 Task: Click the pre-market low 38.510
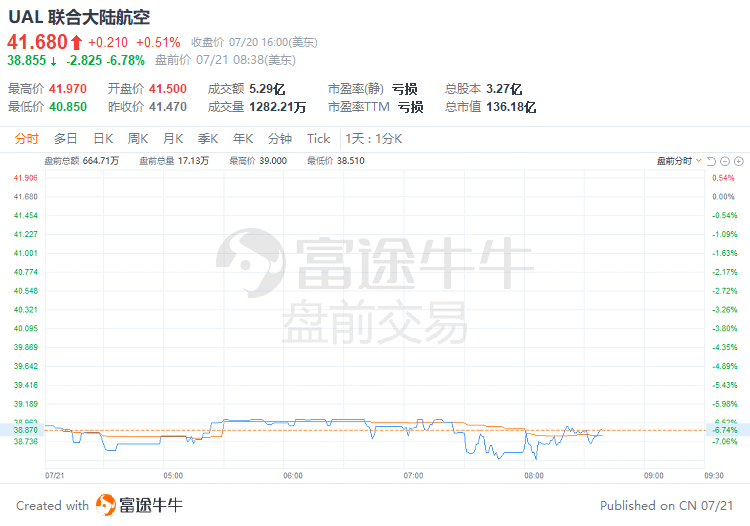coord(351,161)
